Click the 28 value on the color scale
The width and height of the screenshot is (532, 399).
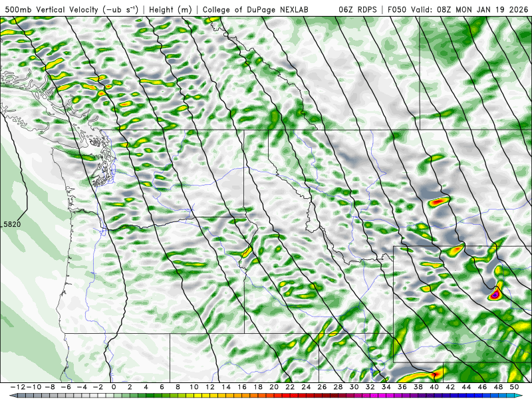click(x=338, y=387)
